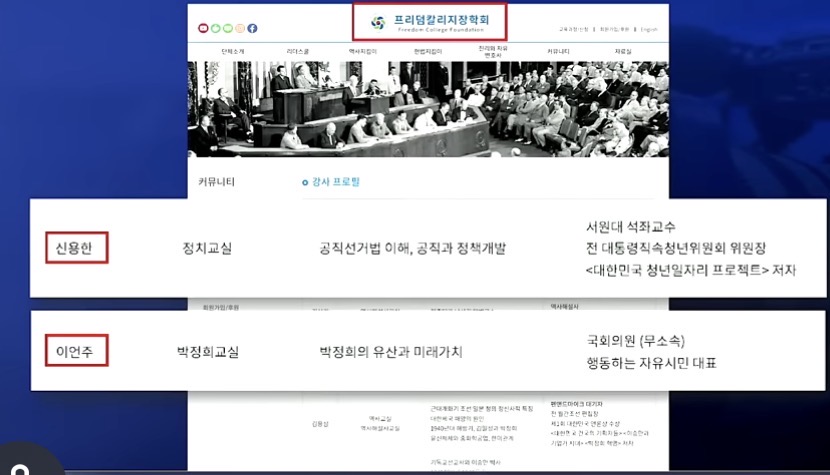Open the 자료실 menu
Screen dimensions: 830x475
point(622,50)
